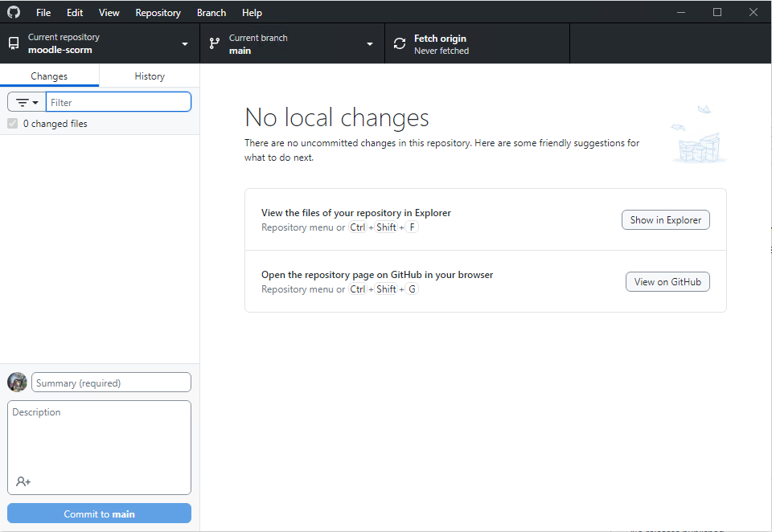
Task: Click the GitHub octocat logo icon
Action: (14, 12)
